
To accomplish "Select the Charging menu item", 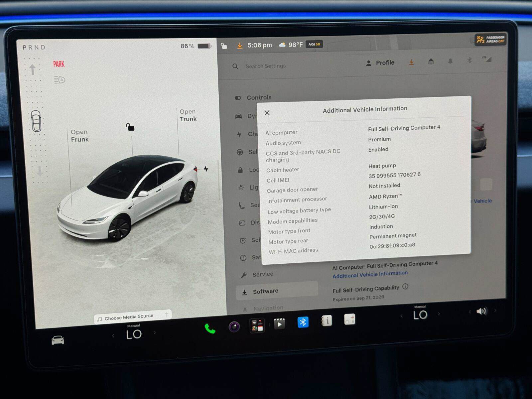I will coord(247,134).
